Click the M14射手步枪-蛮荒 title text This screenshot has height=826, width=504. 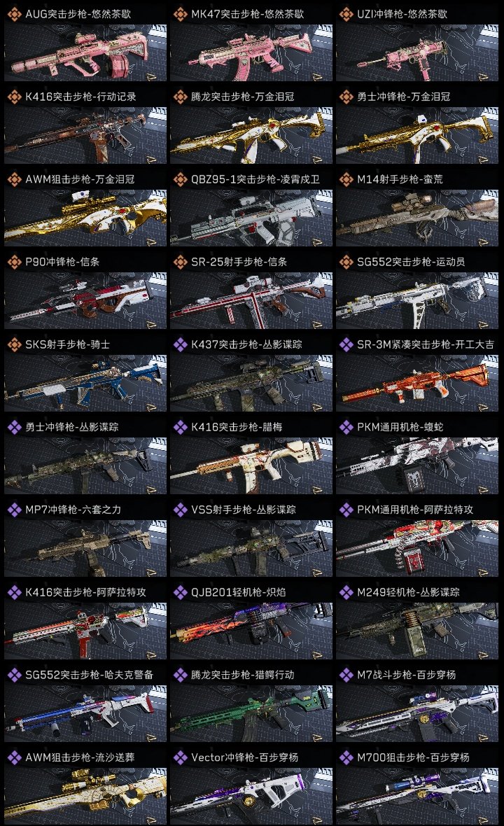400,179
